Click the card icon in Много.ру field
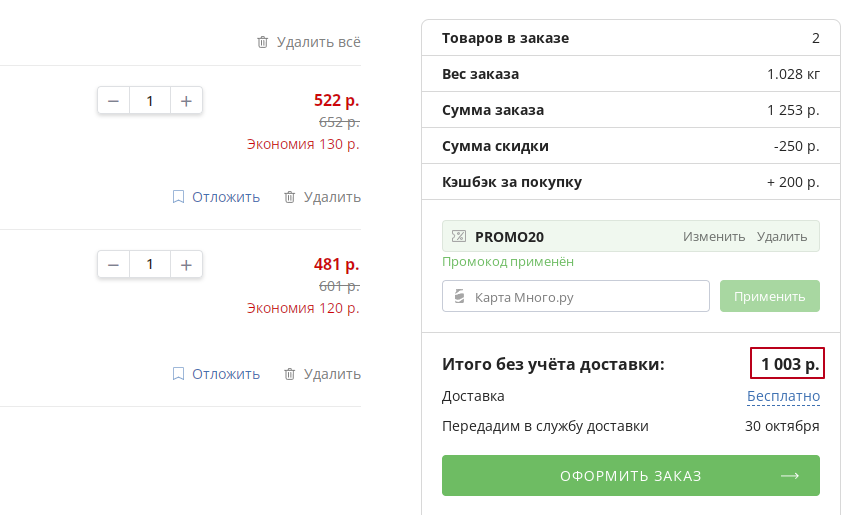Image resolution: width=842 pixels, height=515 pixels. pos(460,297)
